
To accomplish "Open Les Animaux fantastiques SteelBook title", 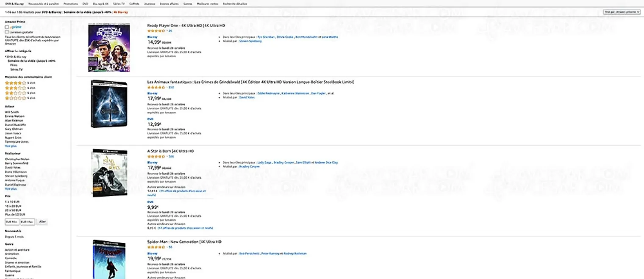I will click(x=251, y=82).
